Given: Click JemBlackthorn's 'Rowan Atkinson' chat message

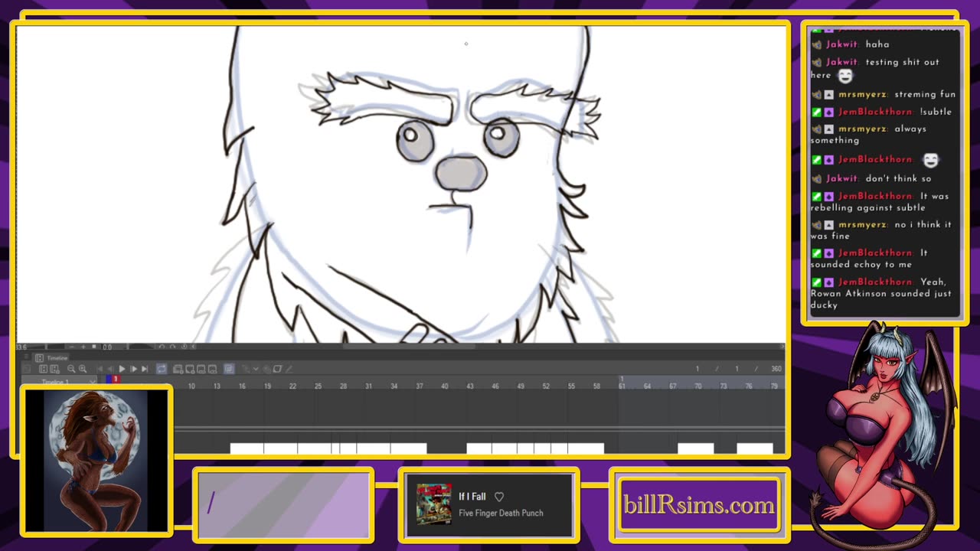Looking at the screenshot, I should click(x=881, y=293).
